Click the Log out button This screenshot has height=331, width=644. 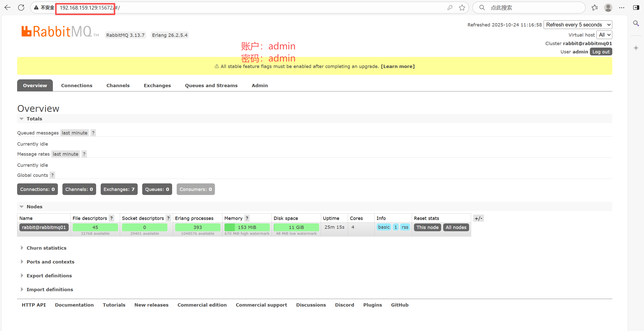pos(601,52)
